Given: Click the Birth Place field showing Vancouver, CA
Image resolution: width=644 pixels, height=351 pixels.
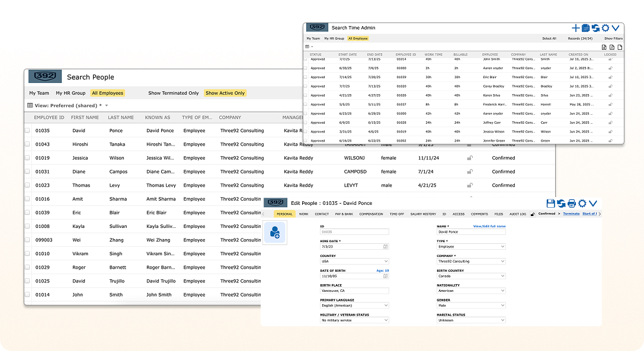Looking at the screenshot, I should click(x=354, y=291).
